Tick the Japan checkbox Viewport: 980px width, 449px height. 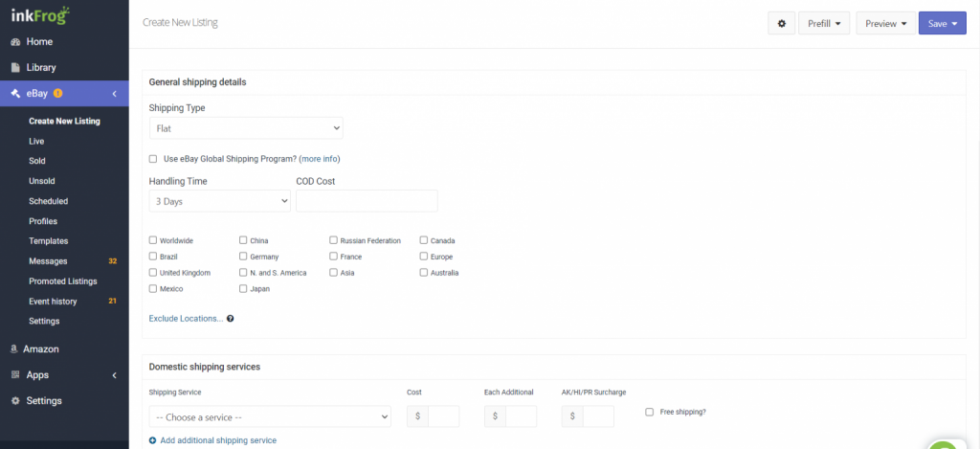[243, 289]
